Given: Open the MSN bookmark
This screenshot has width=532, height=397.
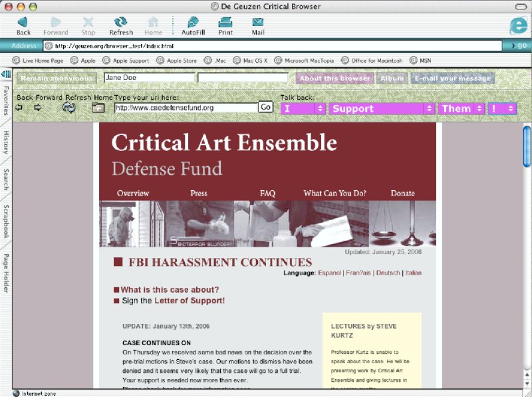Looking at the screenshot, I should coord(420,61).
